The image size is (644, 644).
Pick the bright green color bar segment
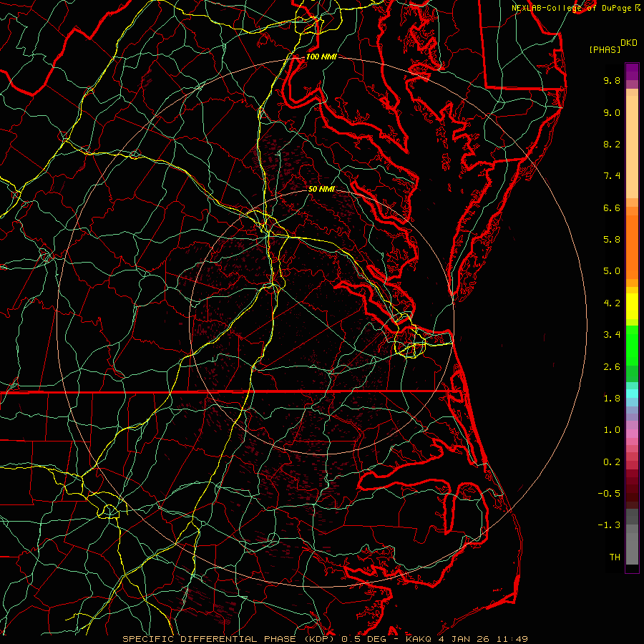coord(632,345)
